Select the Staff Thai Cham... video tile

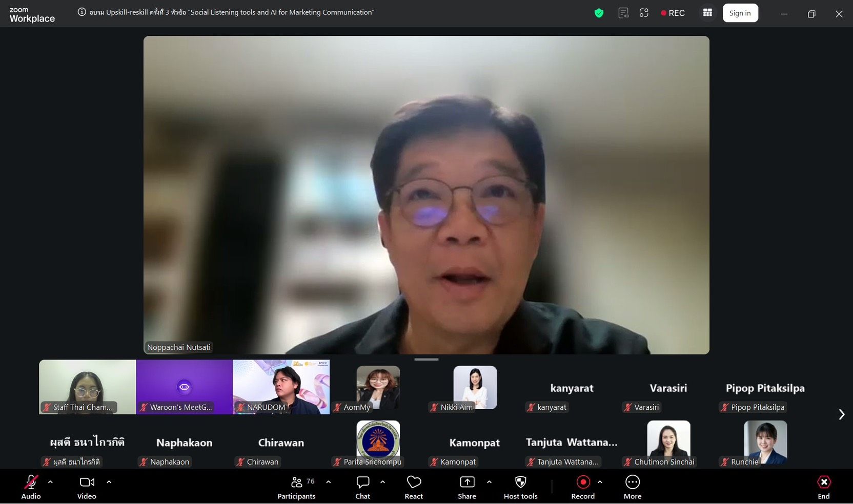coord(88,387)
